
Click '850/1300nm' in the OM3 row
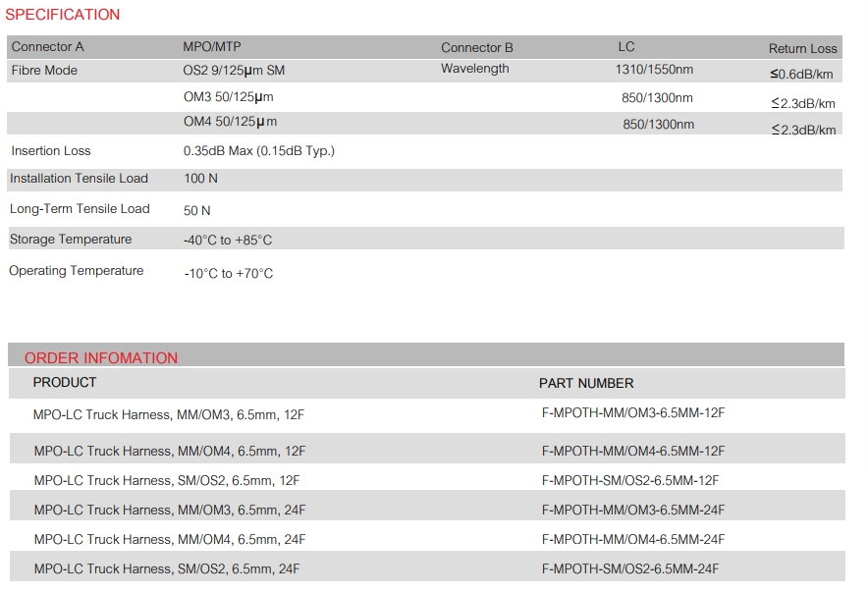tap(657, 98)
